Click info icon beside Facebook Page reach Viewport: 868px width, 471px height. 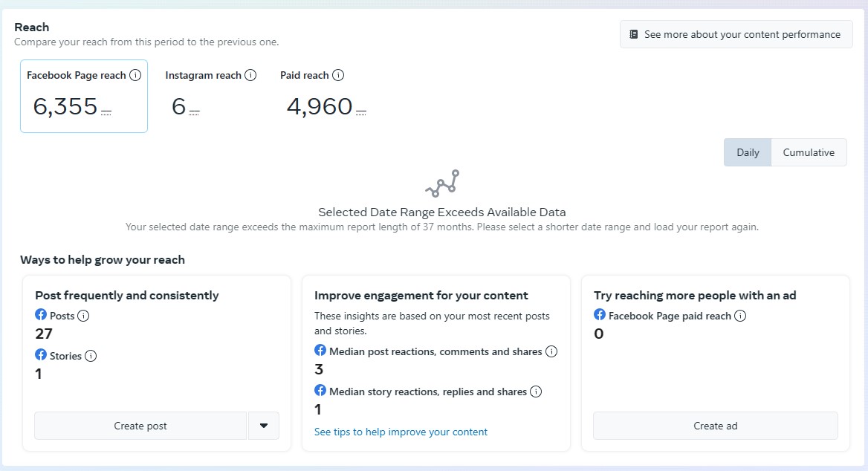tap(135, 75)
